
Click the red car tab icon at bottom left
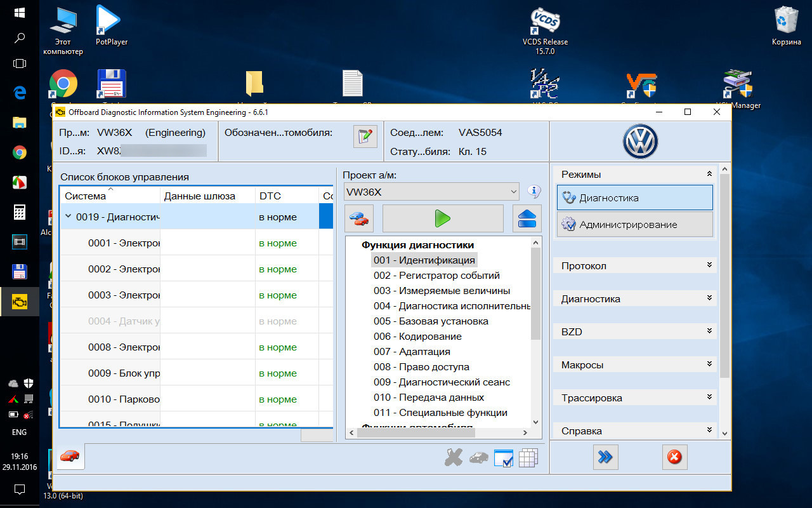[70, 456]
